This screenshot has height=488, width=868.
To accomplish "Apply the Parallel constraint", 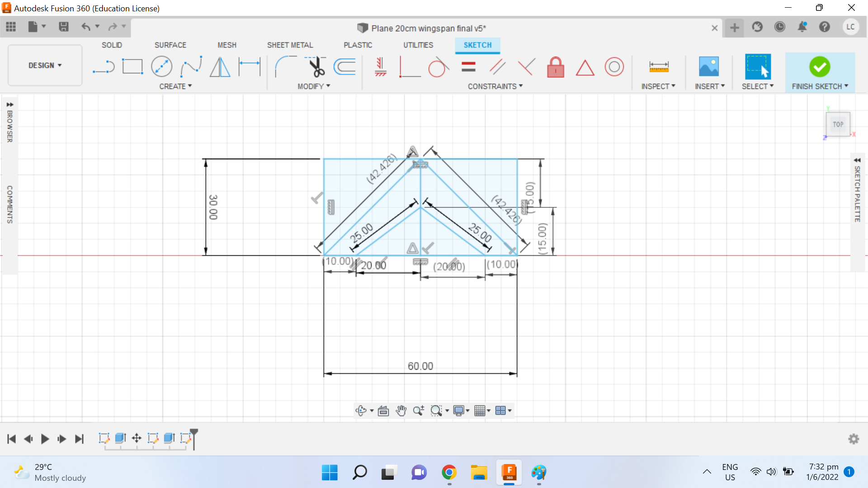I will 498,66.
